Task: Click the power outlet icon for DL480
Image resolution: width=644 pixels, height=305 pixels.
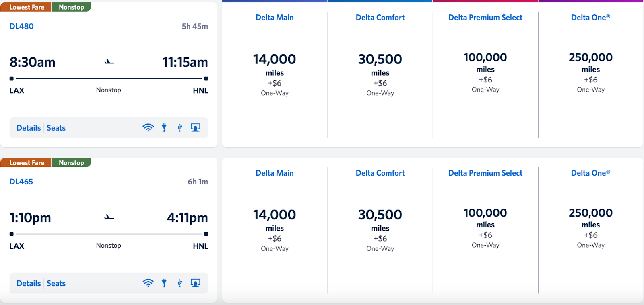Action: [x=164, y=128]
